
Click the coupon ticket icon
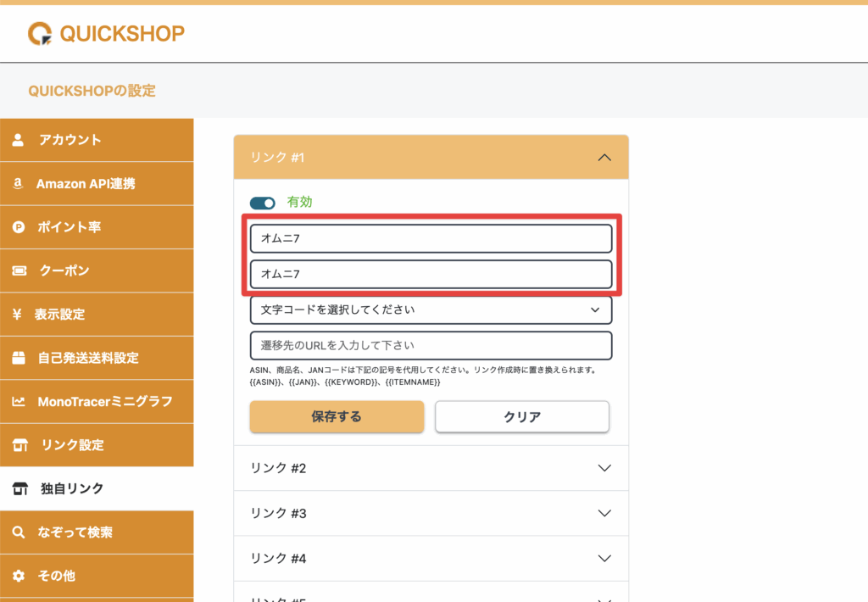19,270
